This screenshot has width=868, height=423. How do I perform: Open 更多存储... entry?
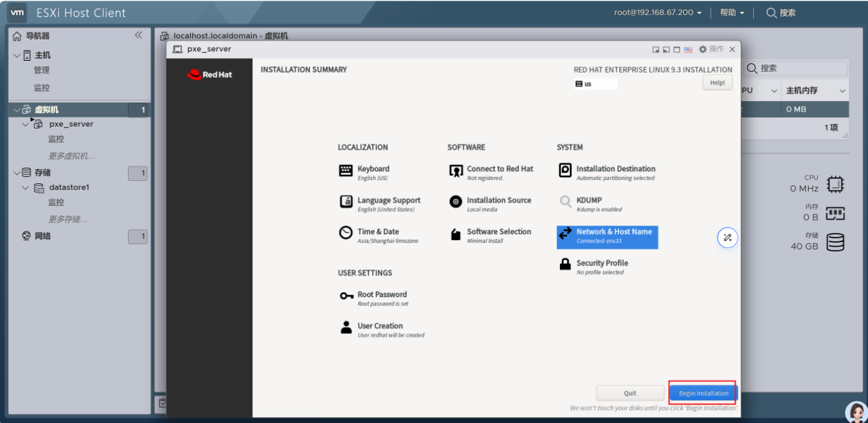(x=67, y=218)
